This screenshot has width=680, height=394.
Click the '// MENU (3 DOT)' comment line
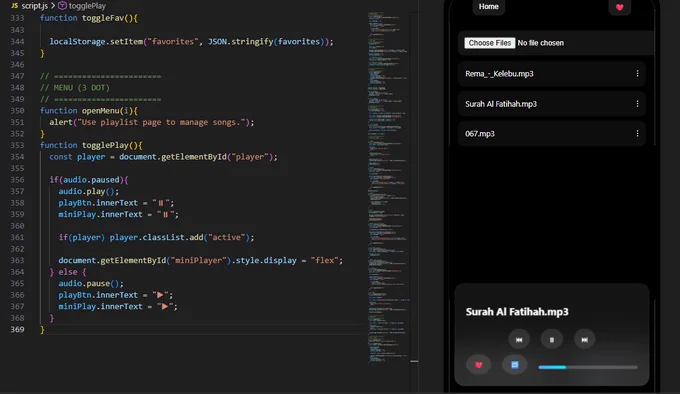click(x=75, y=88)
